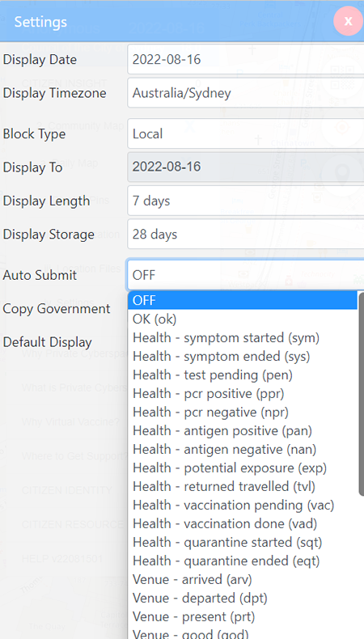The height and width of the screenshot is (639, 364).
Task: Open the Display Date field
Action: (245, 60)
